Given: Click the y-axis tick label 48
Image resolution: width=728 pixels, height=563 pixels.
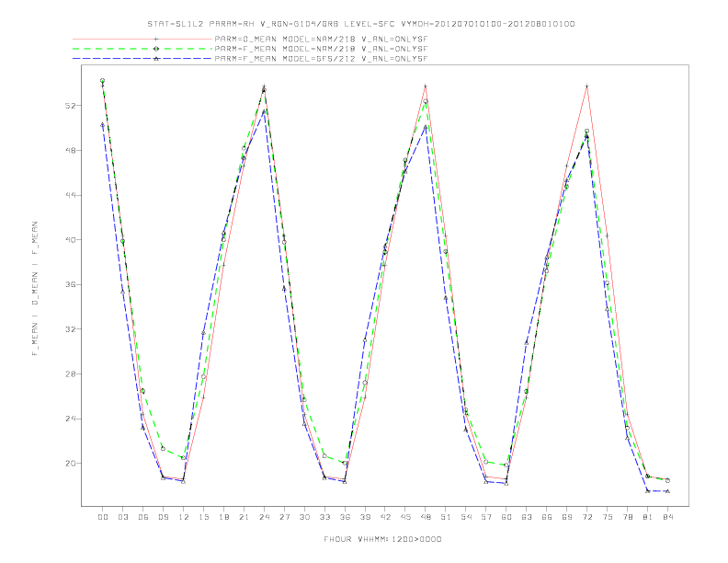Looking at the screenshot, I should (x=70, y=151).
